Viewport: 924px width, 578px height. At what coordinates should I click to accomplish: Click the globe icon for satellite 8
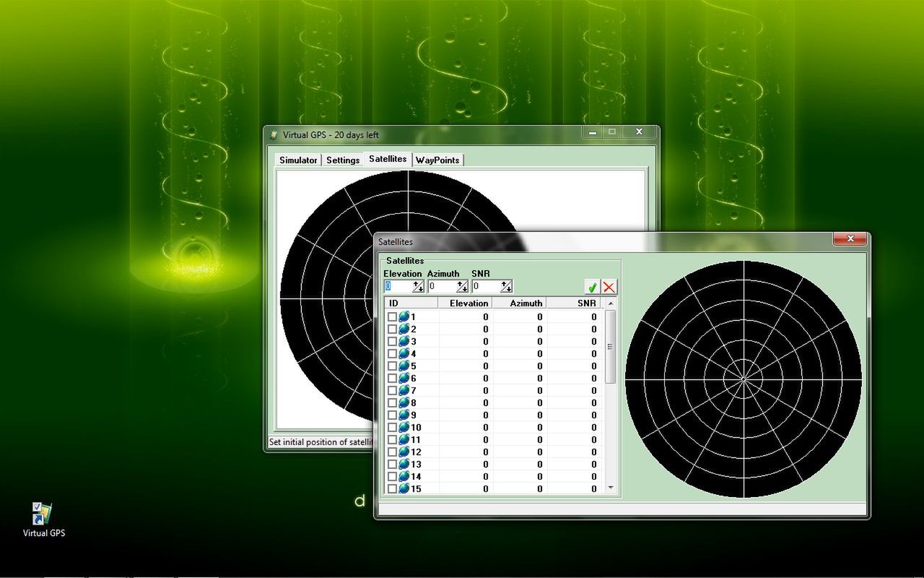click(x=404, y=402)
